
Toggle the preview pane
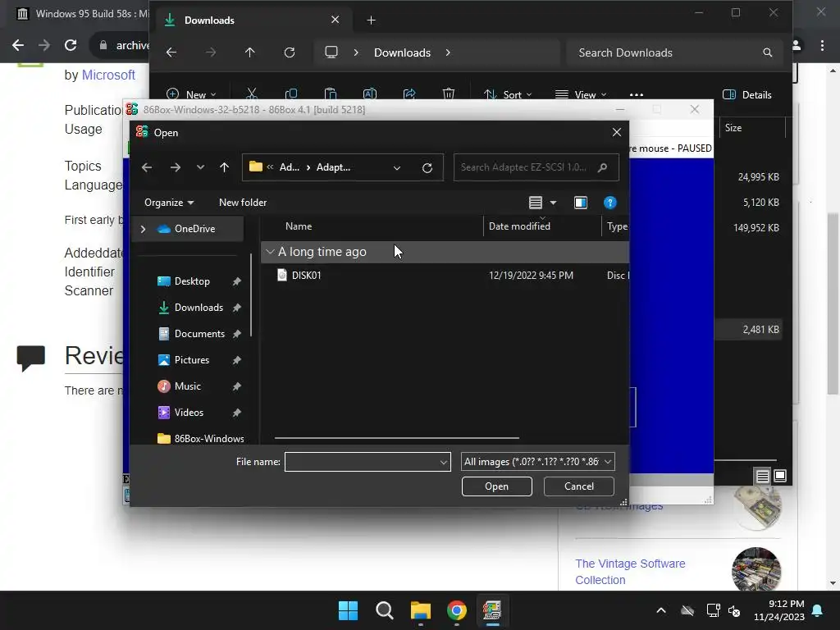tap(581, 203)
